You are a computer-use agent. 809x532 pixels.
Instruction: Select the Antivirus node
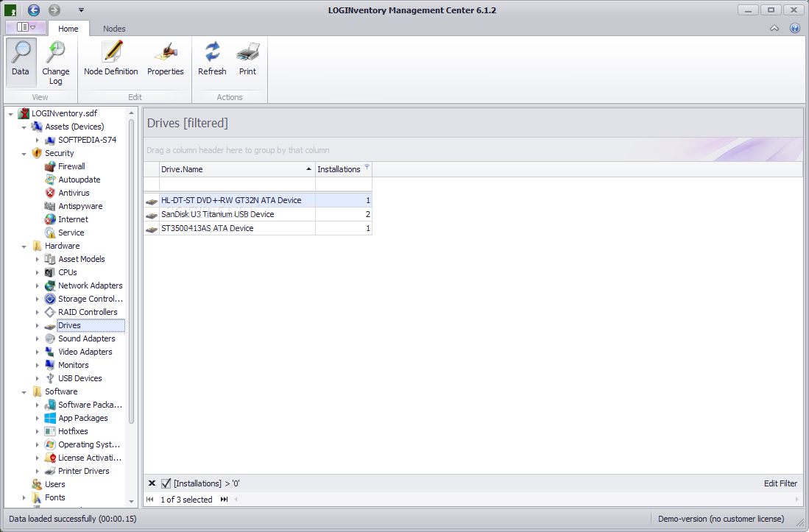(x=74, y=193)
